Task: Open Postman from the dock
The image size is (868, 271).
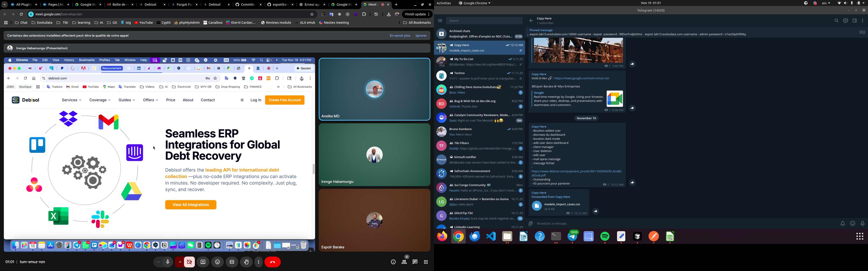Action: click(654, 237)
